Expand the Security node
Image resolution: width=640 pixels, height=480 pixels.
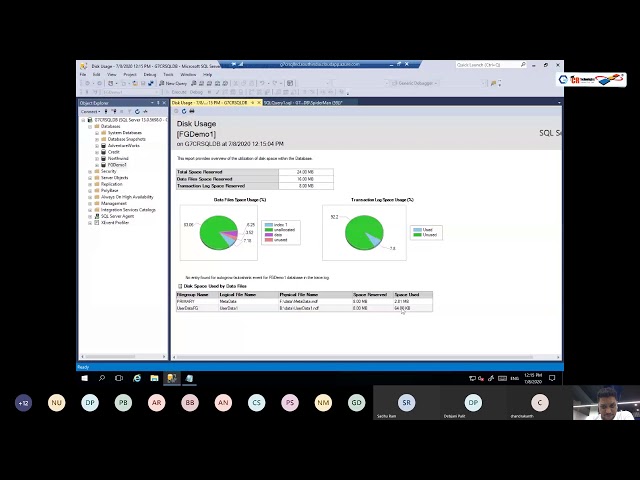coord(90,172)
